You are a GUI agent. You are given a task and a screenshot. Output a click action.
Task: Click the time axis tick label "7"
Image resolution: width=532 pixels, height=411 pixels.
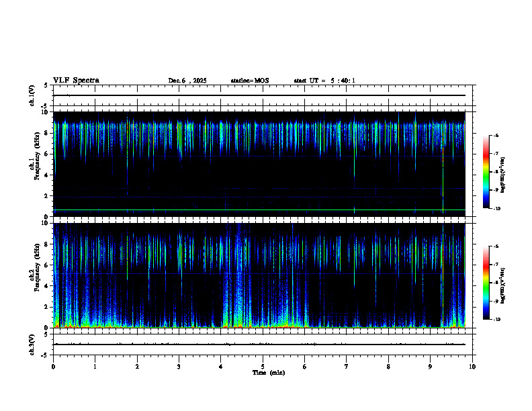point(347,367)
